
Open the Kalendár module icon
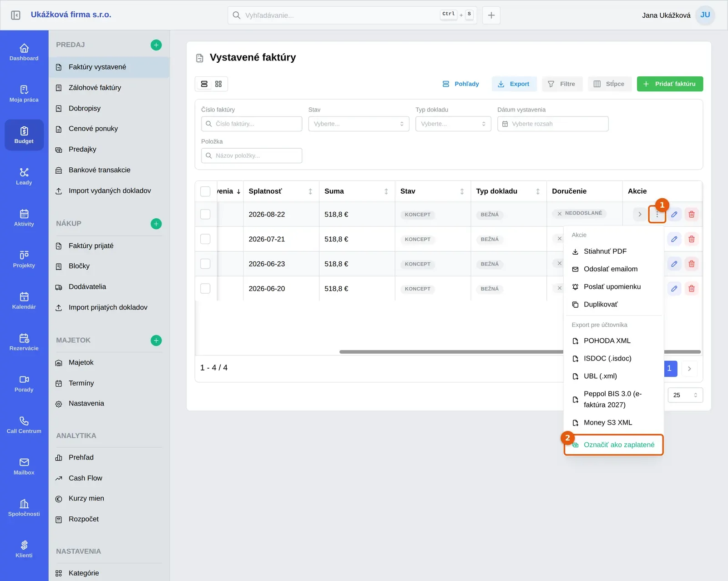point(24,301)
